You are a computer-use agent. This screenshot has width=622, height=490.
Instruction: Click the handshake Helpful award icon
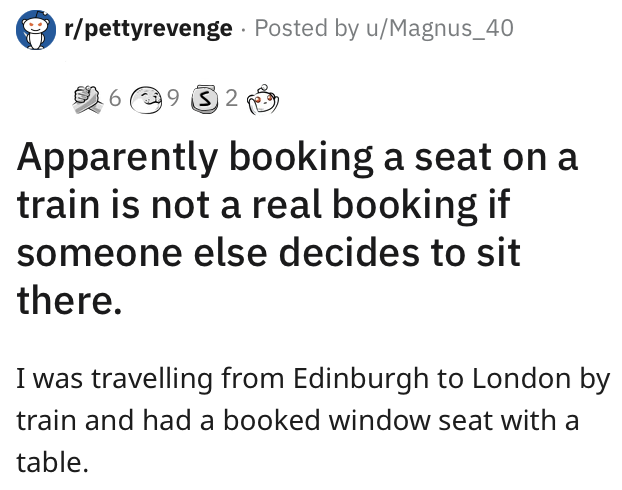point(88,97)
